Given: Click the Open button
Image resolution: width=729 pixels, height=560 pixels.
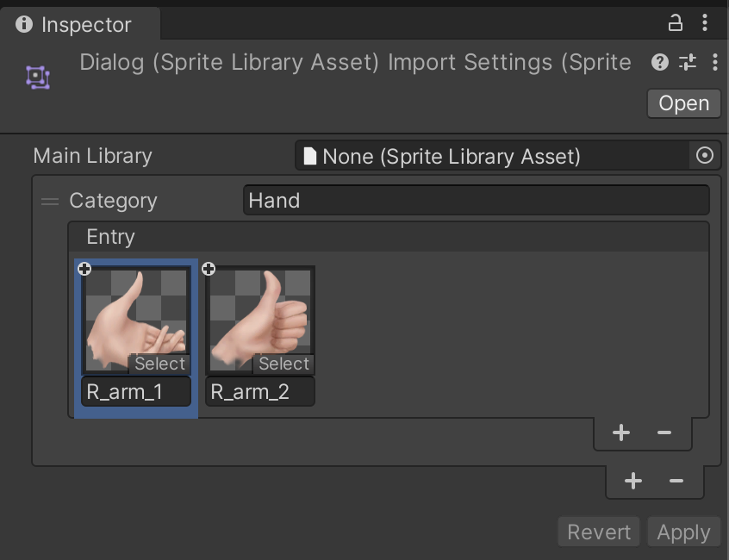Looking at the screenshot, I should [x=683, y=103].
